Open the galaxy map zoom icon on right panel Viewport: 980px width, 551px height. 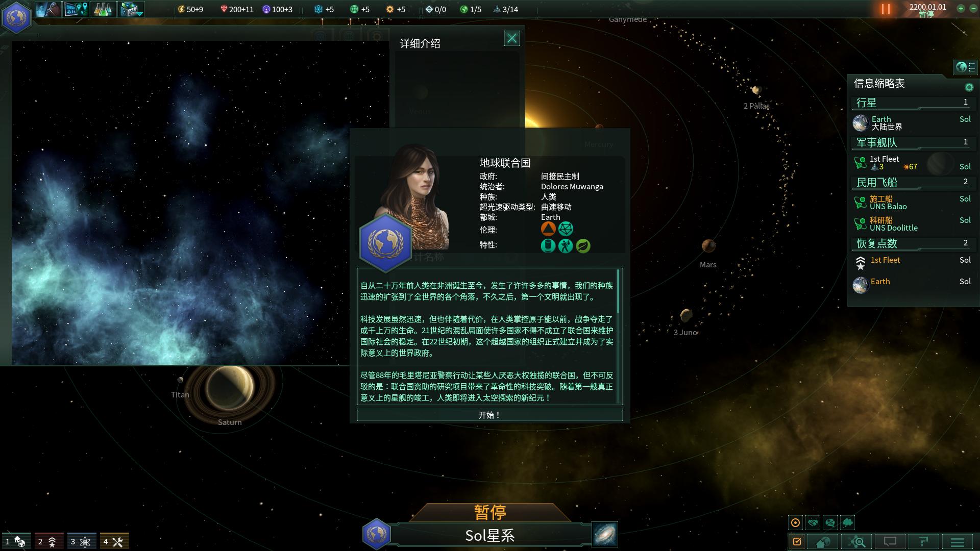pyautogui.click(x=859, y=542)
